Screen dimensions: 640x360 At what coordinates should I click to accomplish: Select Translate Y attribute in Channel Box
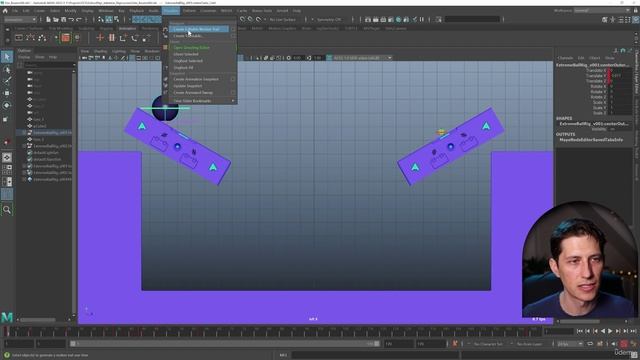596,76
